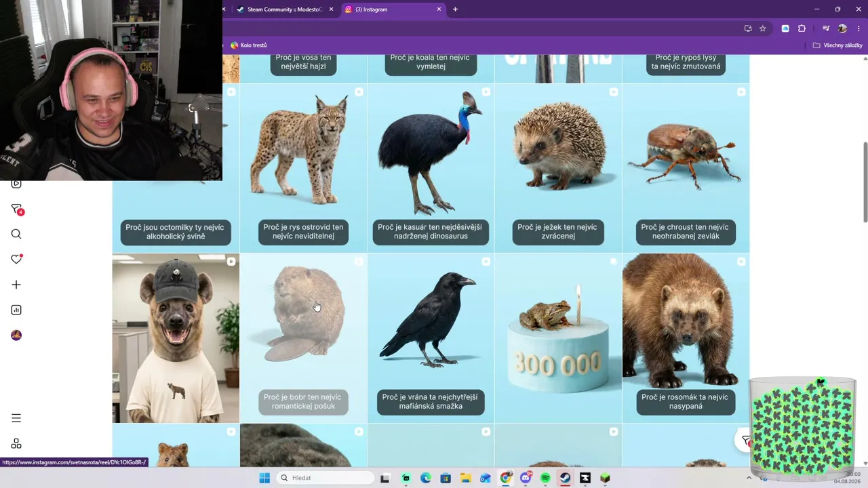
Task: Open the crow reel 'vrána'
Action: pos(431,338)
